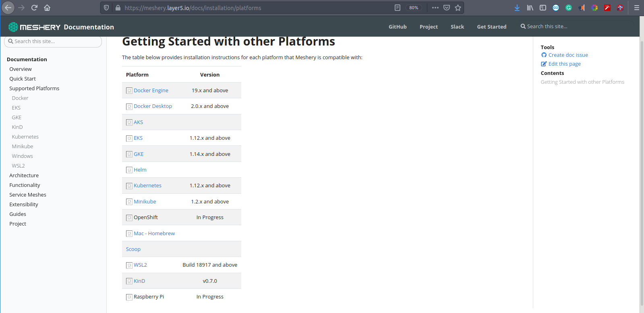Open the Firefox hamburger menu

pos(637,8)
